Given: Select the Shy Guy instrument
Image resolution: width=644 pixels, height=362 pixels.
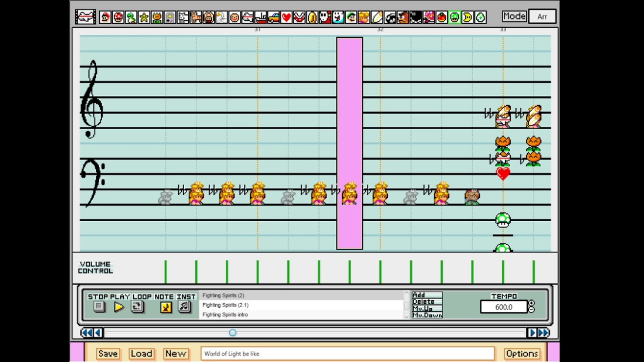Looking at the screenshot, I should pyautogui.click(x=326, y=18).
